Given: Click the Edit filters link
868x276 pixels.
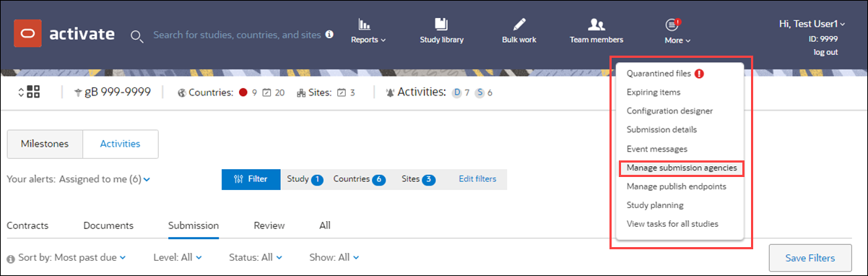Looking at the screenshot, I should click(x=477, y=179).
